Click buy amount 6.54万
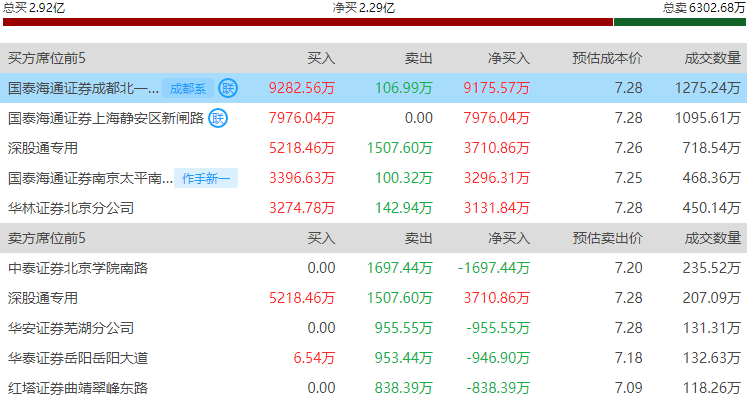Image resolution: width=747 pixels, height=397 pixels. coord(314,358)
